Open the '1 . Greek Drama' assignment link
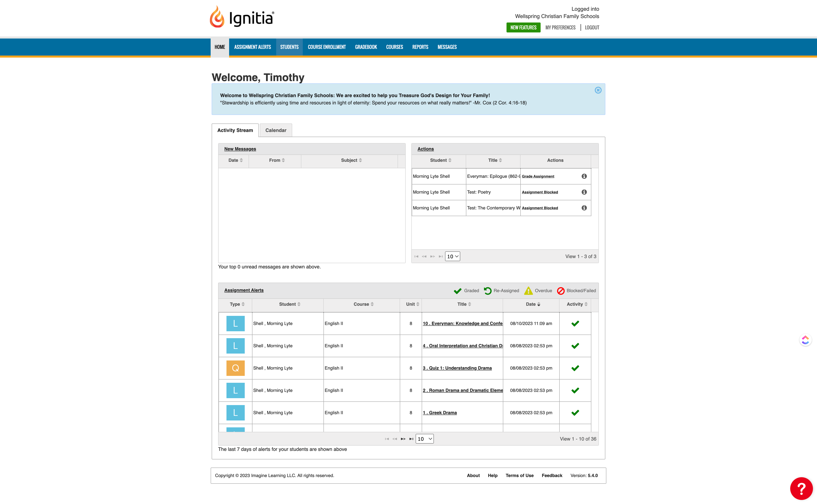 (x=440, y=413)
